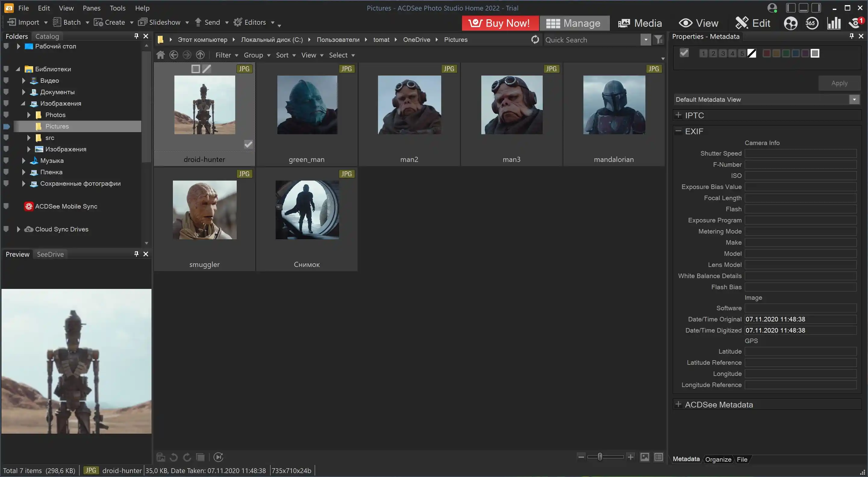Screen dimensions: 868x477
Task: Click the Date/Time Original field
Action: click(x=800, y=319)
